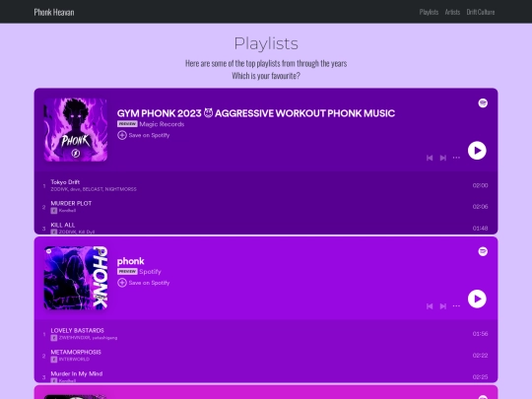Screen dimensions: 532x399
Task: Open the Spotify owner link under phonk
Action: pyautogui.click(x=150, y=272)
